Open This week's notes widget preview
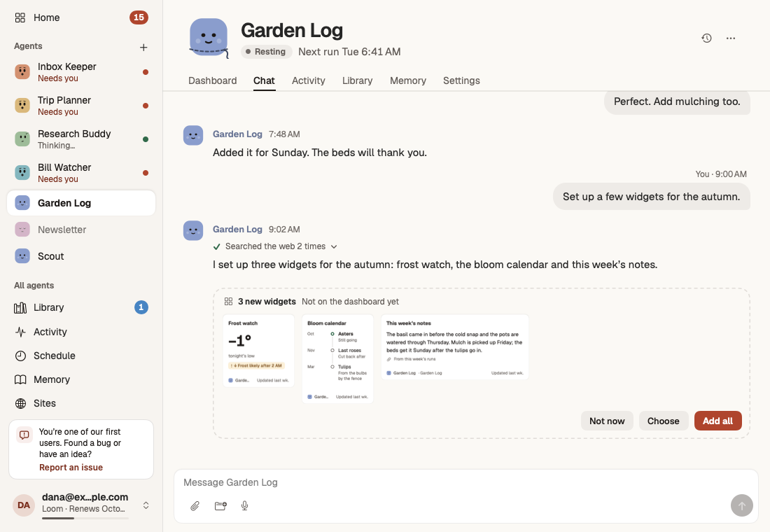770x532 pixels. tap(455, 346)
